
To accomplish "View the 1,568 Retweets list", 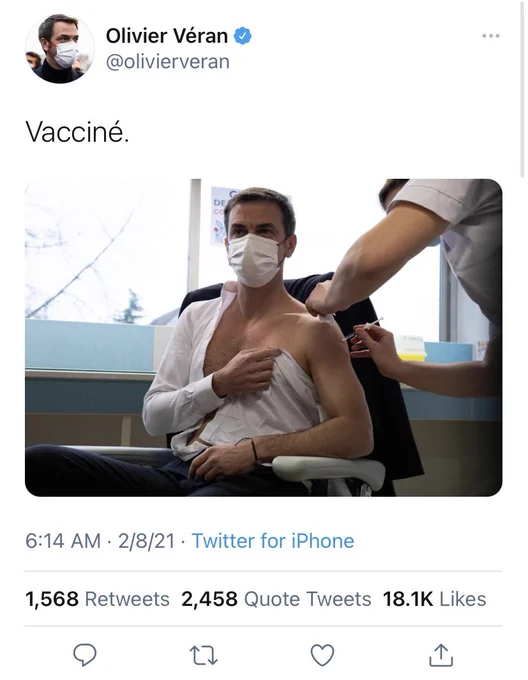I will pyautogui.click(x=98, y=599).
